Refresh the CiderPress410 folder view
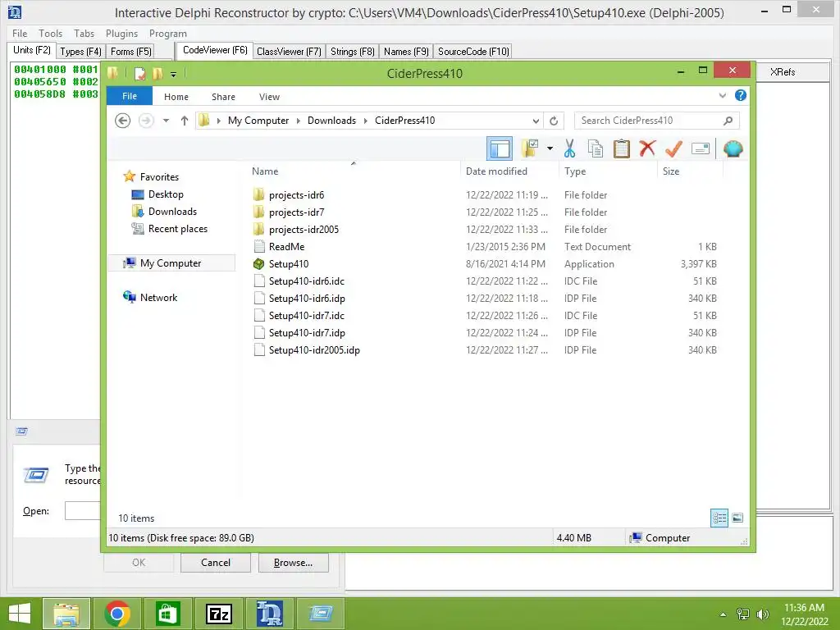 pos(554,121)
